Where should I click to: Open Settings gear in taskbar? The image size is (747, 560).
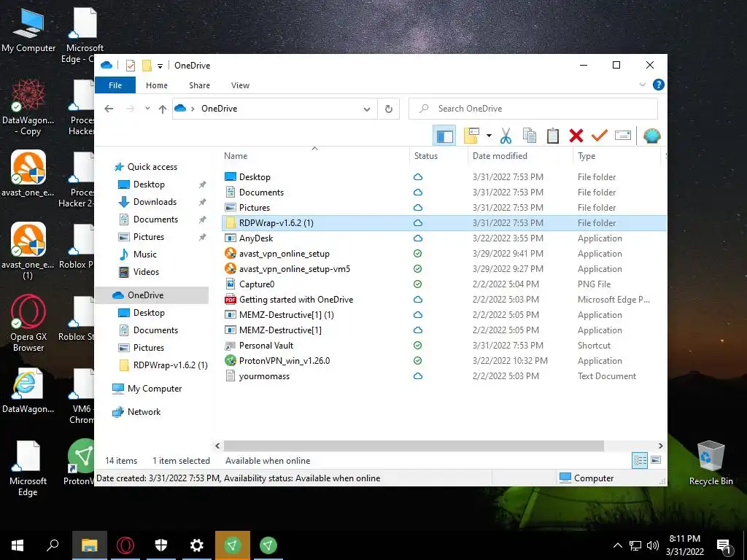[197, 545]
